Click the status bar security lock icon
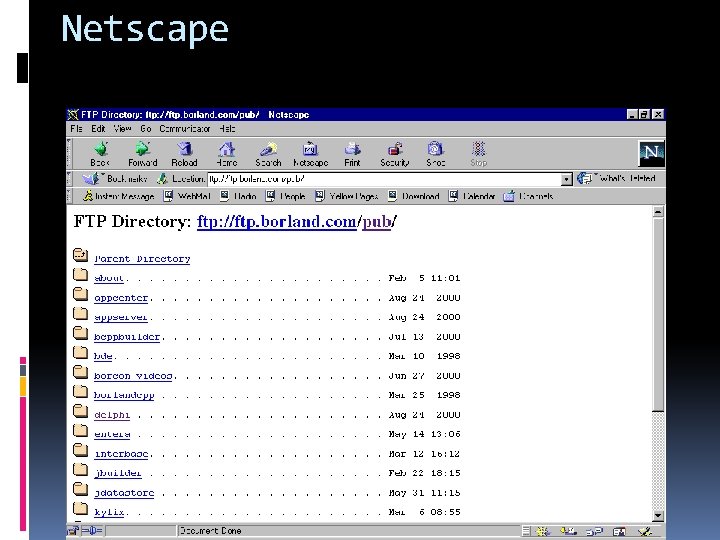 click(x=72, y=531)
